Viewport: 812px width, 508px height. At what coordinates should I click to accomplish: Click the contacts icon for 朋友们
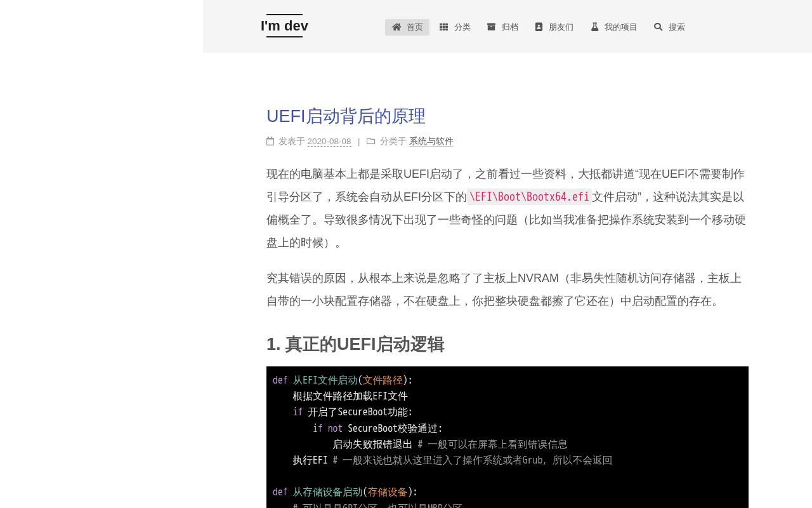click(539, 27)
